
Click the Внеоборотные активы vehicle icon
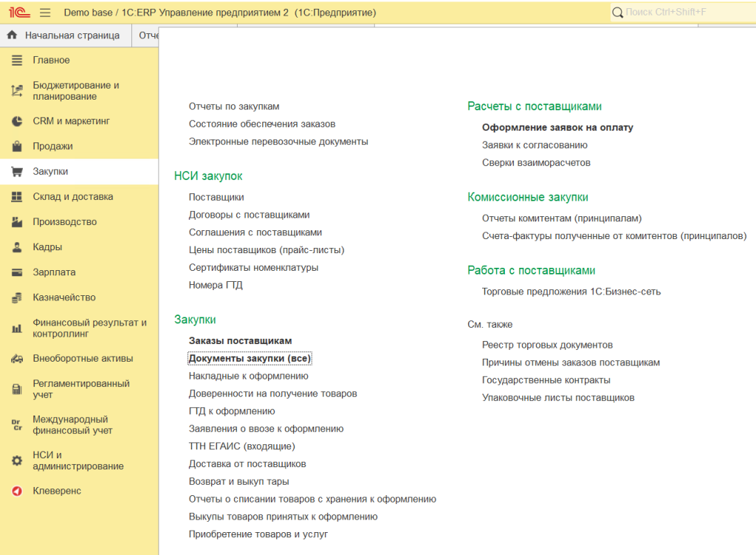pyautogui.click(x=17, y=359)
